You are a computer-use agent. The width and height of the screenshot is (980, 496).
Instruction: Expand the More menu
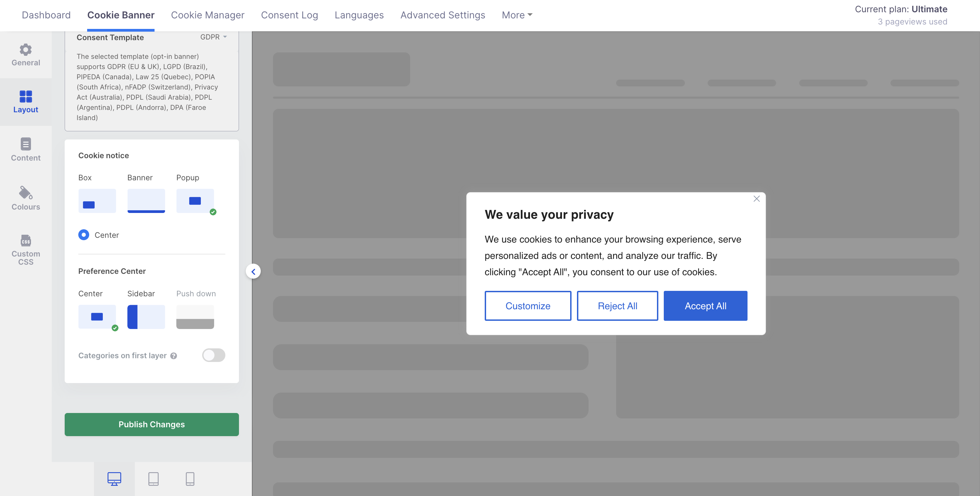(x=517, y=15)
